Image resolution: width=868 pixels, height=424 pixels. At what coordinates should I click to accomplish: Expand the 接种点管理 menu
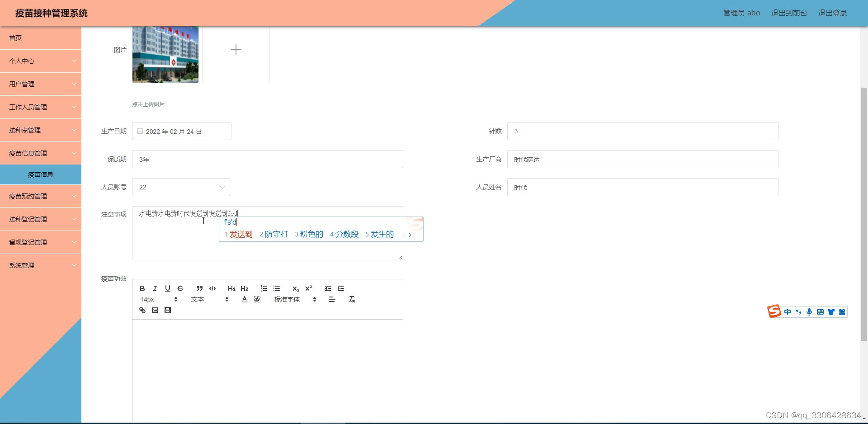tap(41, 130)
